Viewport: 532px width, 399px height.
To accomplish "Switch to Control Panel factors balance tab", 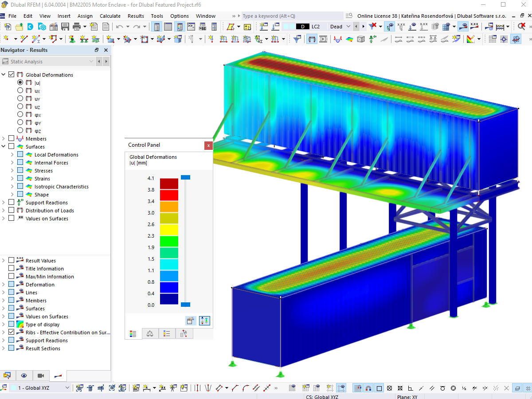I will pyautogui.click(x=150, y=334).
